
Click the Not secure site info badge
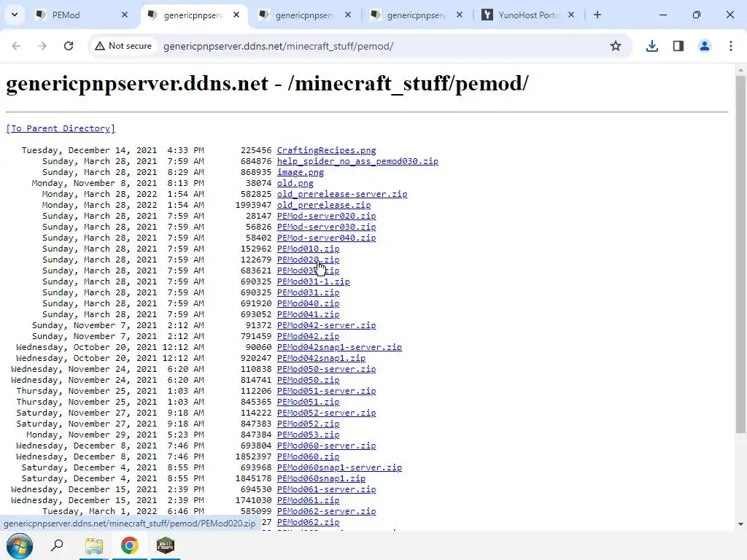coord(123,46)
